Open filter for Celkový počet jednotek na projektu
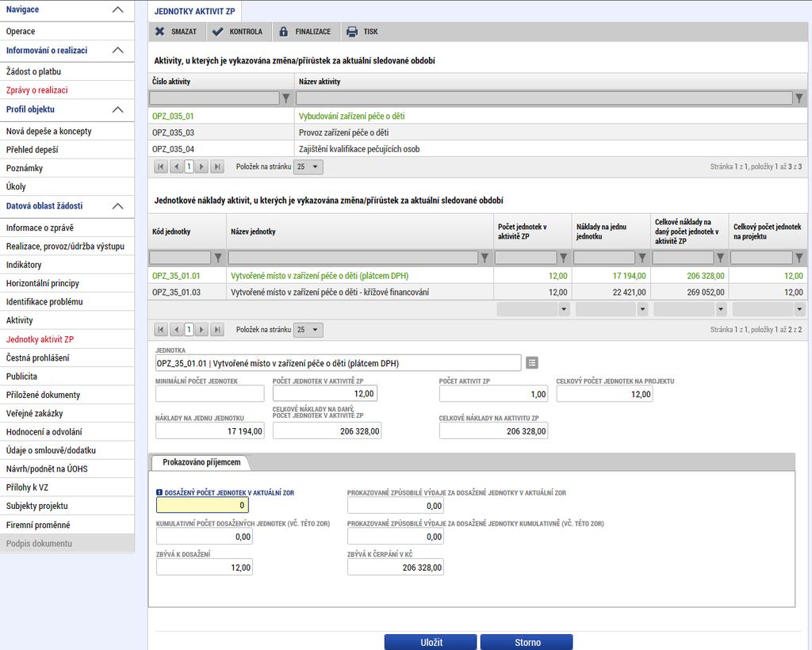This screenshot has height=650, width=812. pos(799,257)
